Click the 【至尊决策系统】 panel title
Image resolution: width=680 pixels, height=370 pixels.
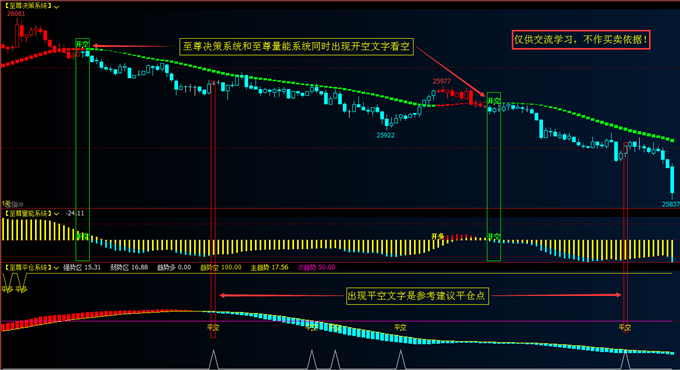28,6
